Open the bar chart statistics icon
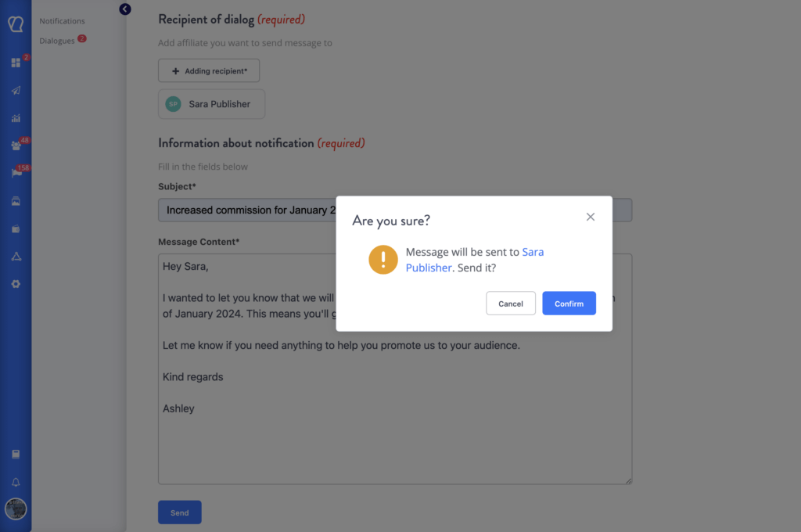Screen dimensions: 801x532 point(16,117)
